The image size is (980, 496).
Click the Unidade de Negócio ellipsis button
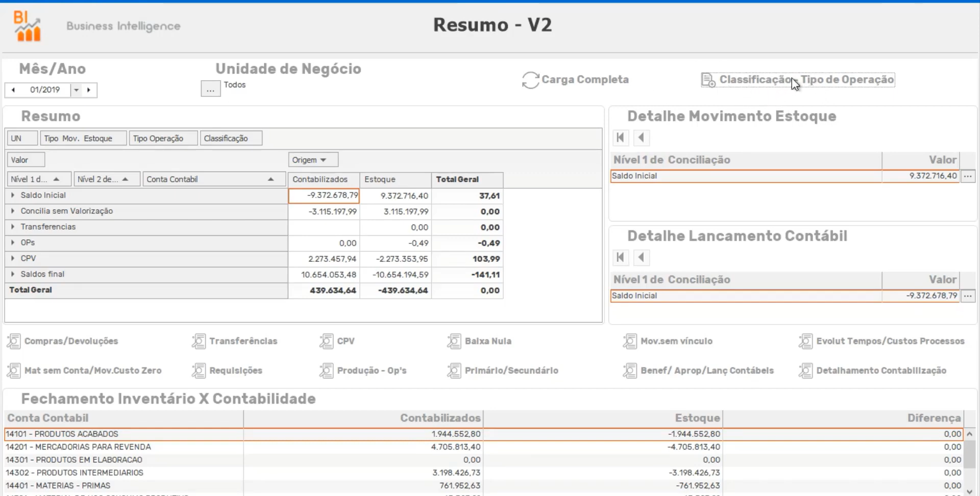pos(210,89)
